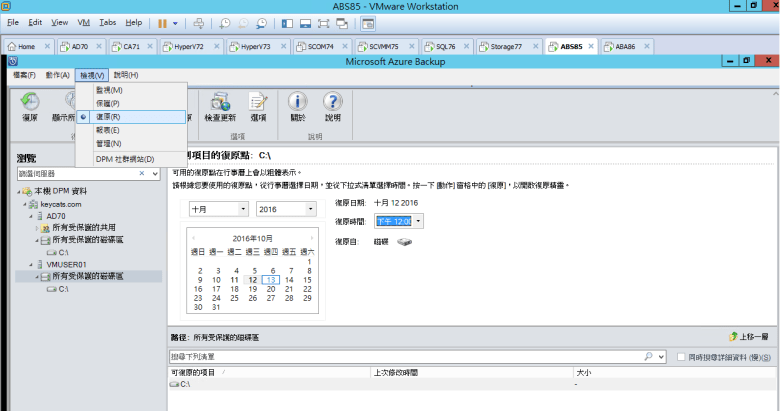
Task: Select date 12 in the October calendar
Action: tap(252, 280)
